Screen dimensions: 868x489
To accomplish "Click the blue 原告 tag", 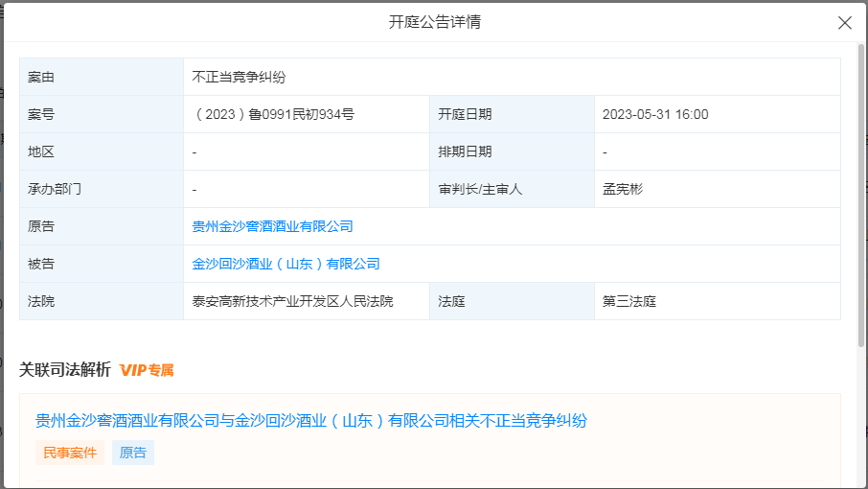I will point(133,453).
